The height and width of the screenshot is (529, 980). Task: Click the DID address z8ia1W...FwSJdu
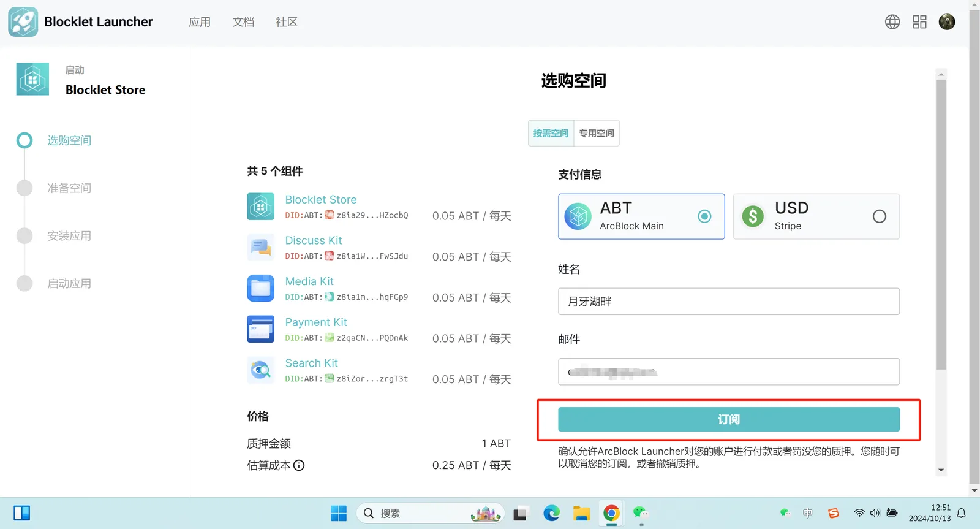(372, 256)
